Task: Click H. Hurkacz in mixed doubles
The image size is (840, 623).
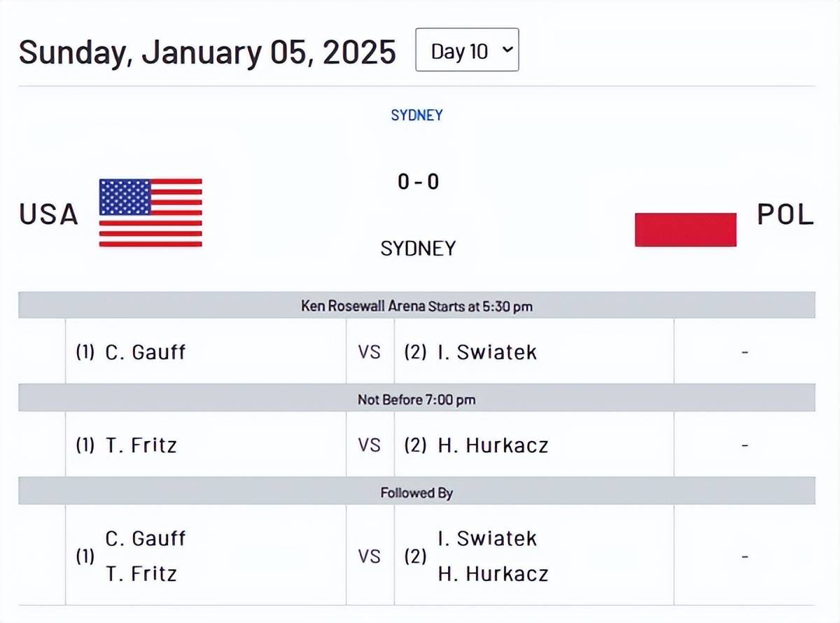Action: point(493,574)
